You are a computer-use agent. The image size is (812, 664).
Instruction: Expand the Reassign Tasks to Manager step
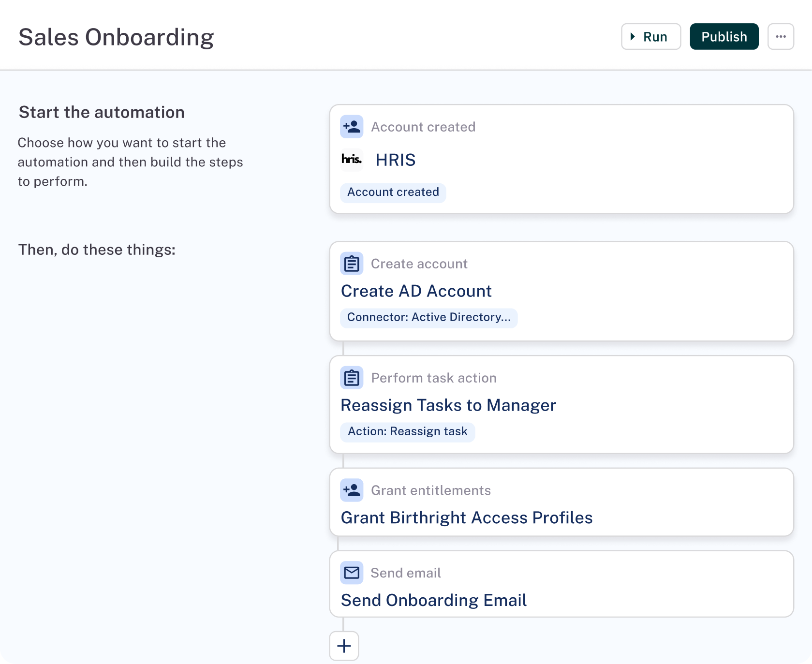561,405
